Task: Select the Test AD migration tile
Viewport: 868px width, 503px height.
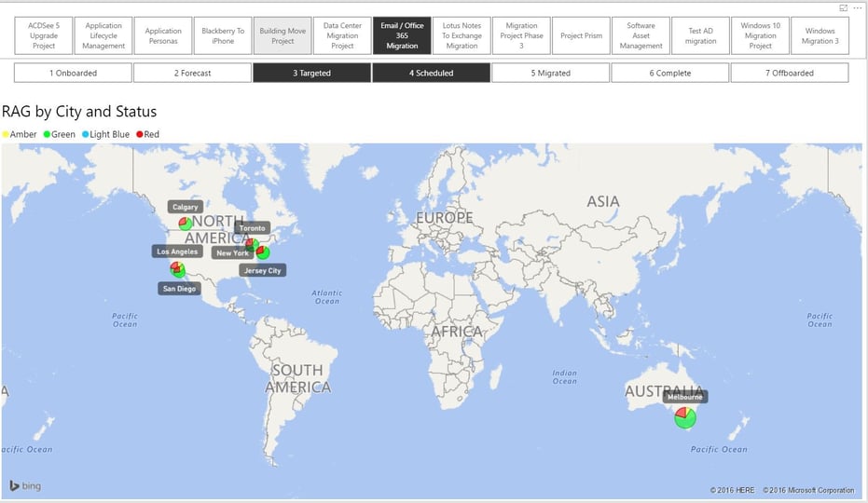Action: [x=701, y=35]
